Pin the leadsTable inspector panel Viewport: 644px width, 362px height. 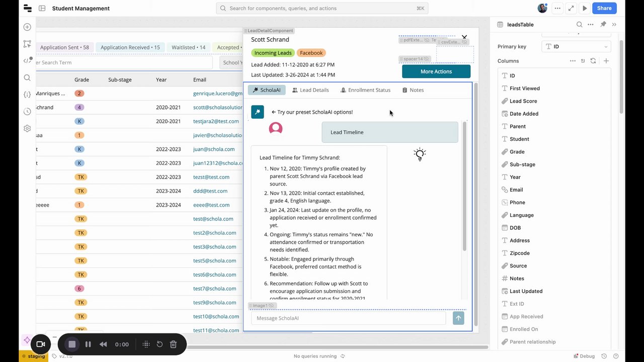(603, 25)
